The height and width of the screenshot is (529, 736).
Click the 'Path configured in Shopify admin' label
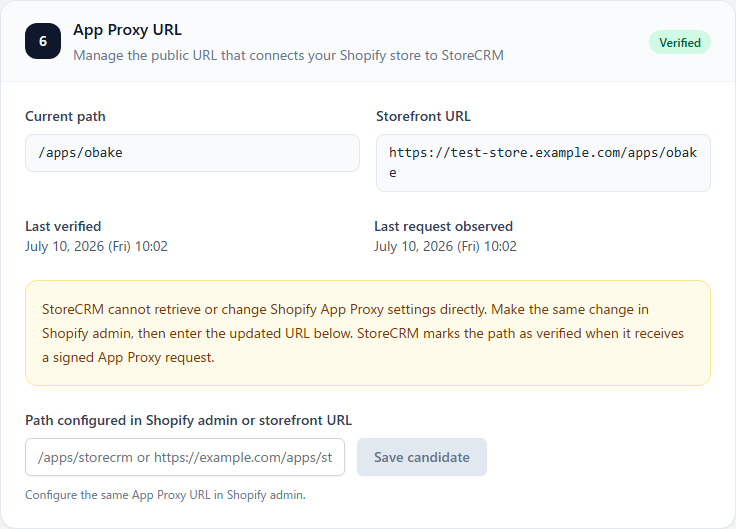pyautogui.click(x=188, y=420)
